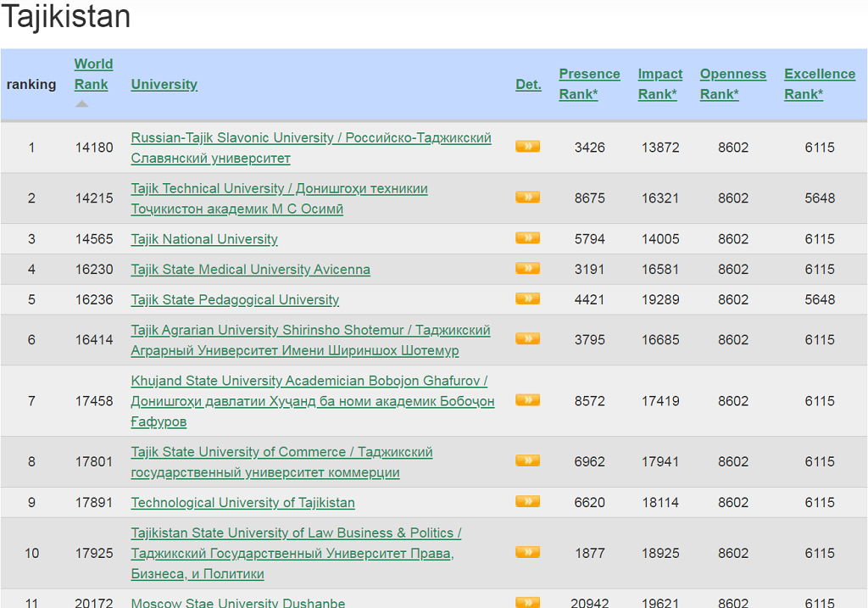Open Tajik State Medical University Avicenna link
This screenshot has width=868, height=608.
250,270
